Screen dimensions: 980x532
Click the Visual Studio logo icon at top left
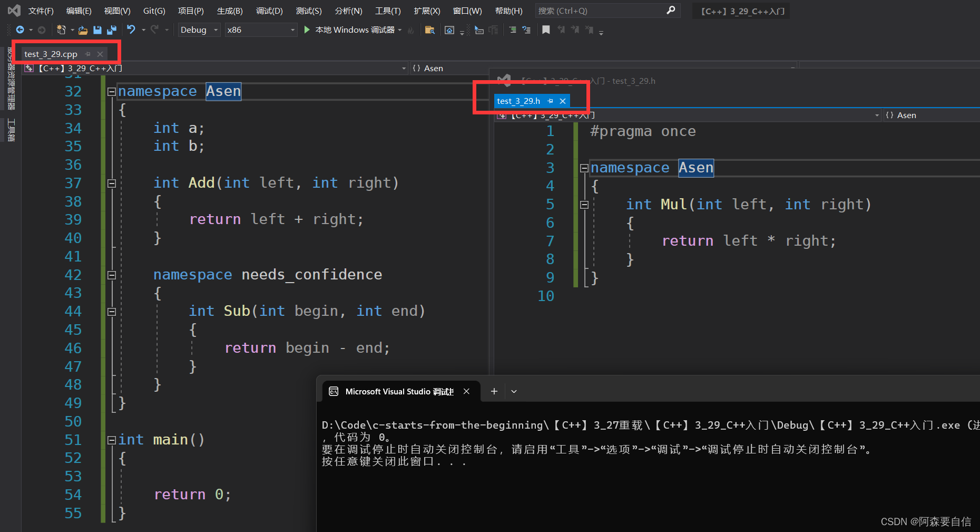tap(14, 11)
